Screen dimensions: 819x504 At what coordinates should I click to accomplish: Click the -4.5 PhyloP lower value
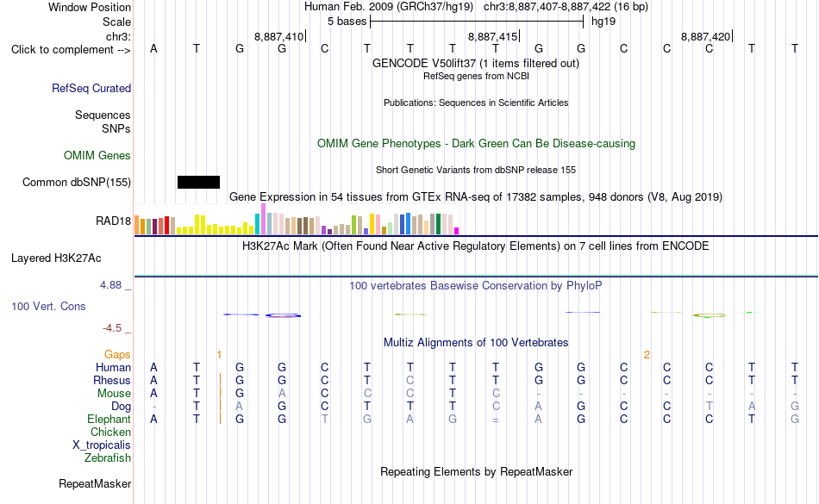click(x=112, y=327)
